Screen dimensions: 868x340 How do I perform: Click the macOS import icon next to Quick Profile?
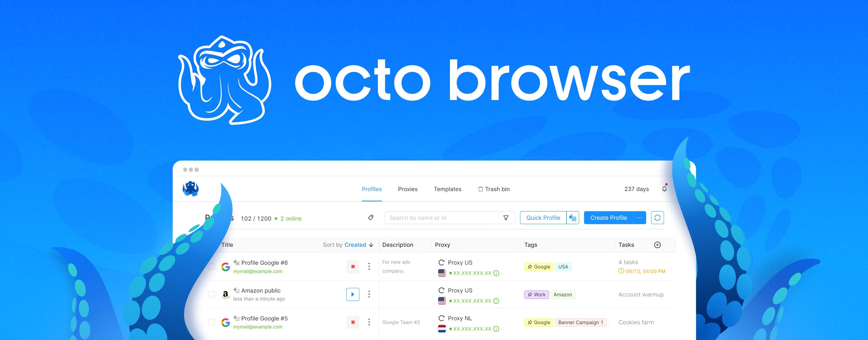point(573,217)
